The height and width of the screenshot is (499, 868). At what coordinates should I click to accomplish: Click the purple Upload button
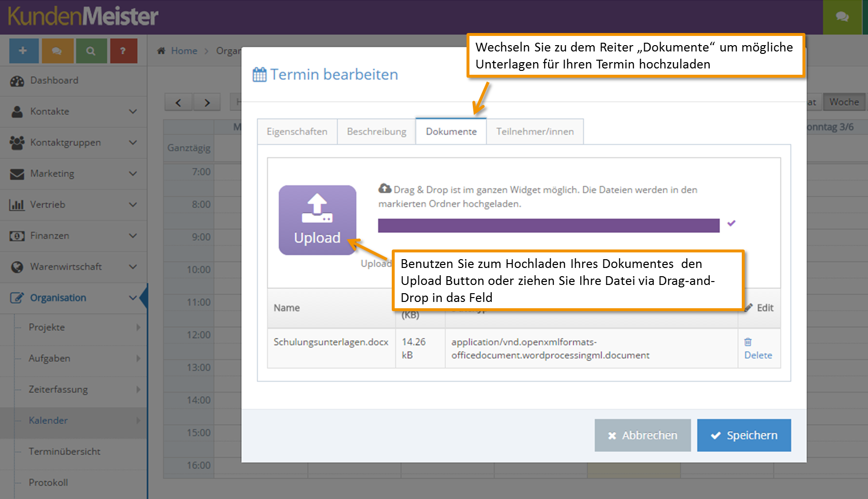pos(317,220)
